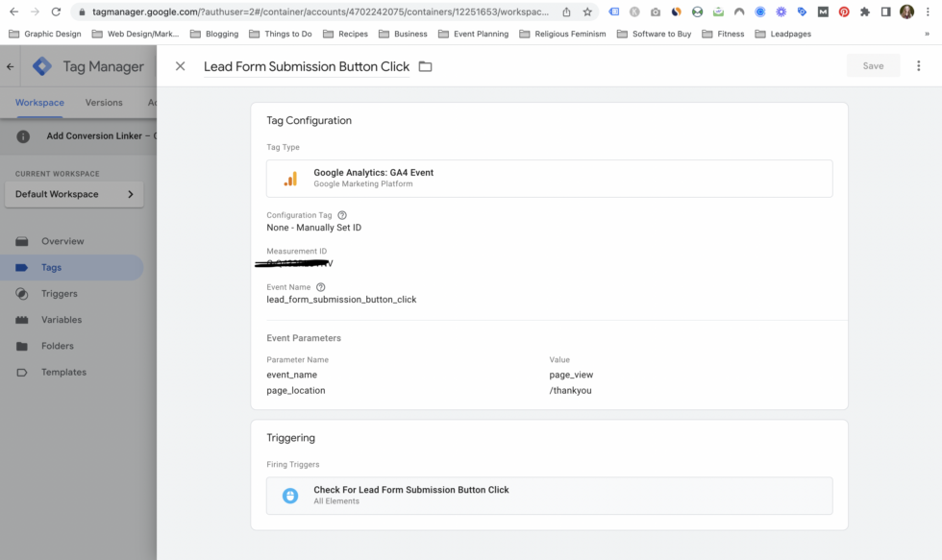Show hidden bookmarks with the double chevron
Viewport: 942px width, 560px height.
point(927,34)
